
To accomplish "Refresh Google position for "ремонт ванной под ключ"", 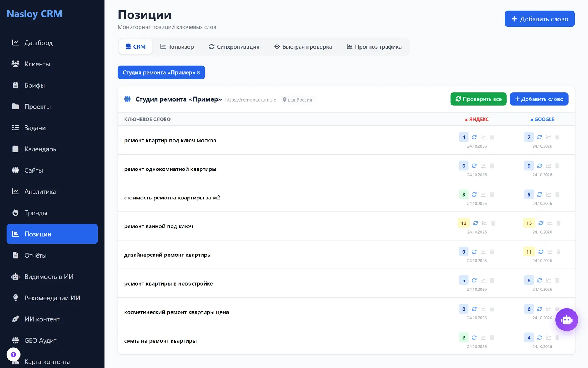I will click(541, 223).
